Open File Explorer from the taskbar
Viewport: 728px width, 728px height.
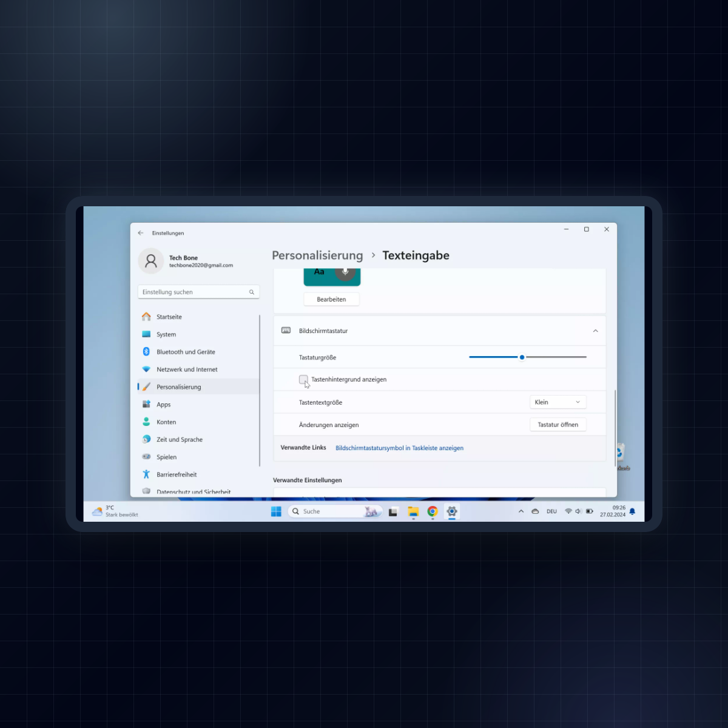[413, 511]
